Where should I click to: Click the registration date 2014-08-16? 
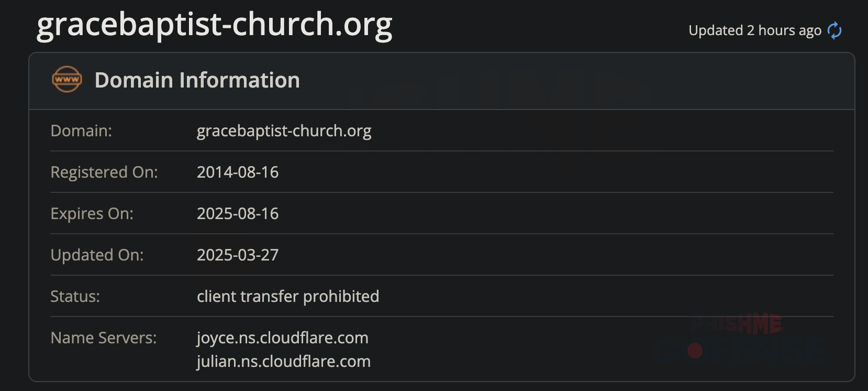point(238,172)
